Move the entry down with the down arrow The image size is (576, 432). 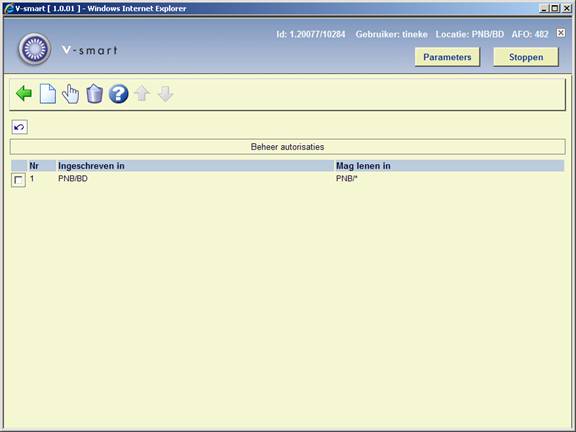[x=165, y=94]
